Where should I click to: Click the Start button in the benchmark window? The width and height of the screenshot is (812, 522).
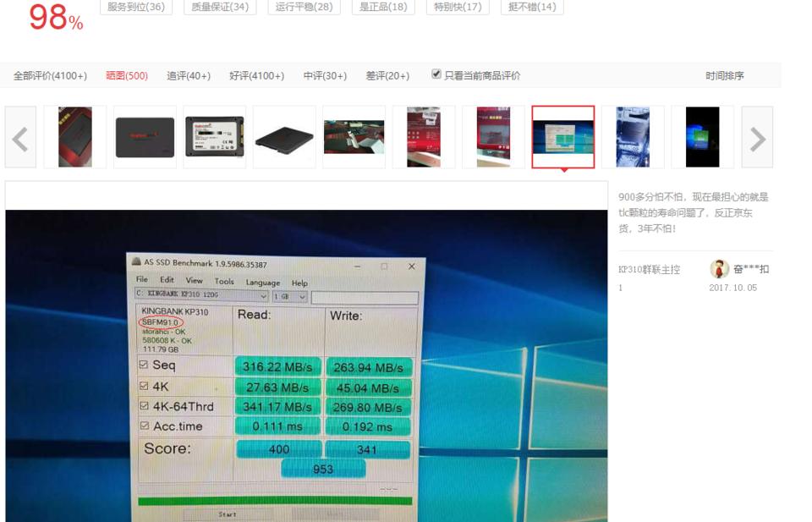click(228, 514)
